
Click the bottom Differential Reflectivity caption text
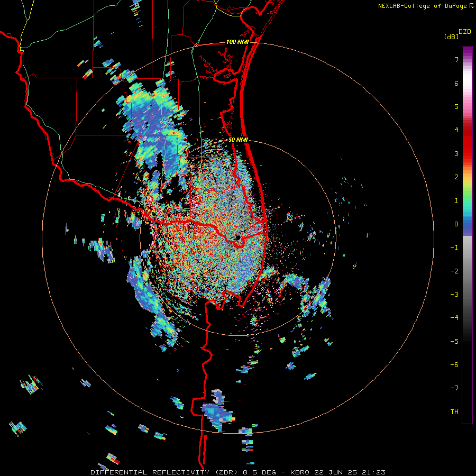click(238, 472)
